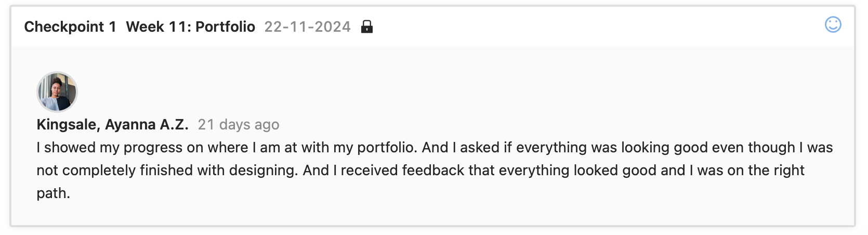Click the smiley face feedback icon
868x235 pixels.
pyautogui.click(x=833, y=24)
